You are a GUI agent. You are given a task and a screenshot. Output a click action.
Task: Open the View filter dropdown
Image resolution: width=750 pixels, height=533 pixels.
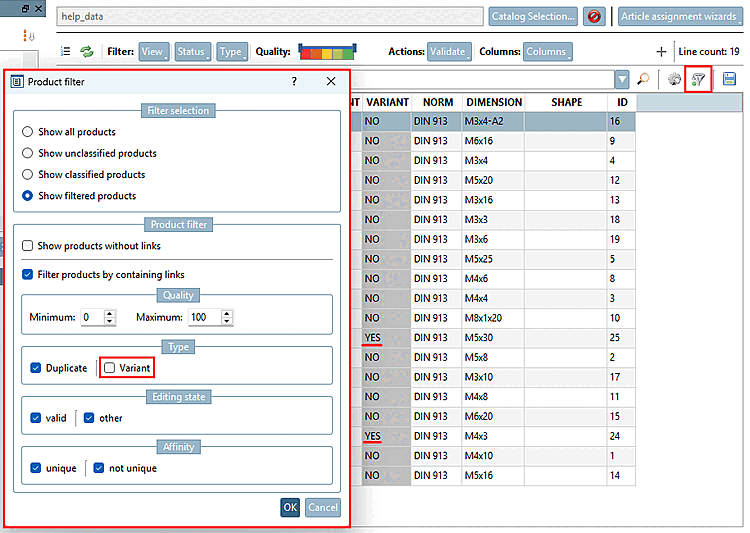[154, 51]
